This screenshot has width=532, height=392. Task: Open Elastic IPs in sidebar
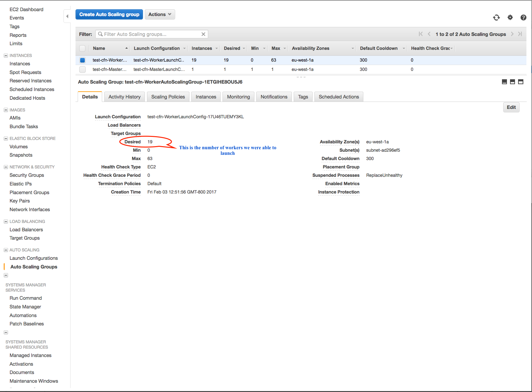(x=20, y=184)
